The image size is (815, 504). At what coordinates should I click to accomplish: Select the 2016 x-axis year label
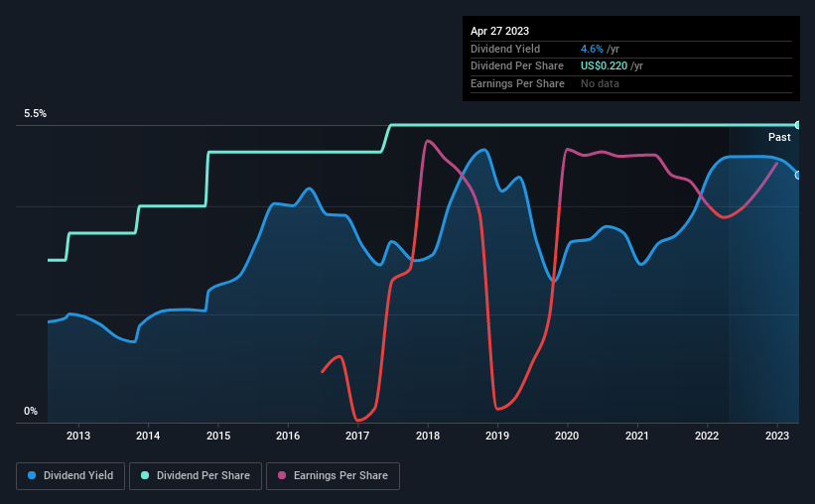288,436
